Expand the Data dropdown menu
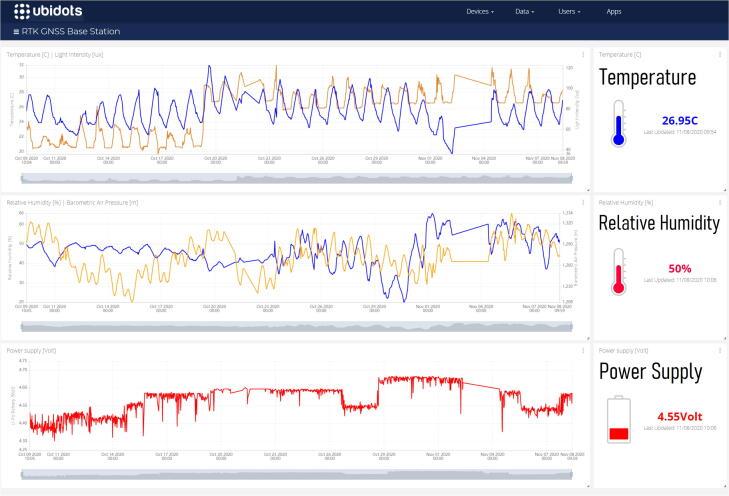 [524, 11]
